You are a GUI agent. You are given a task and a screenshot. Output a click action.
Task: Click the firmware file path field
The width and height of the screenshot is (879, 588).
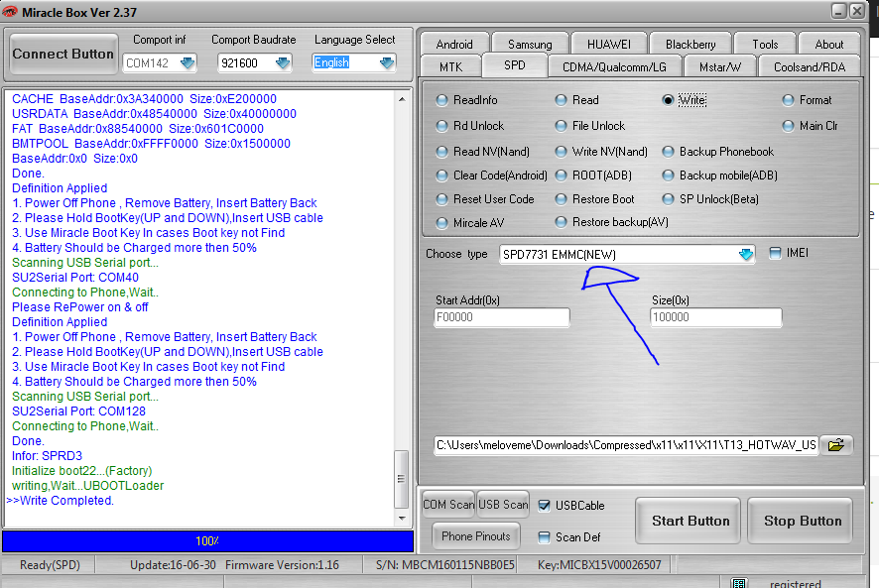[626, 445]
